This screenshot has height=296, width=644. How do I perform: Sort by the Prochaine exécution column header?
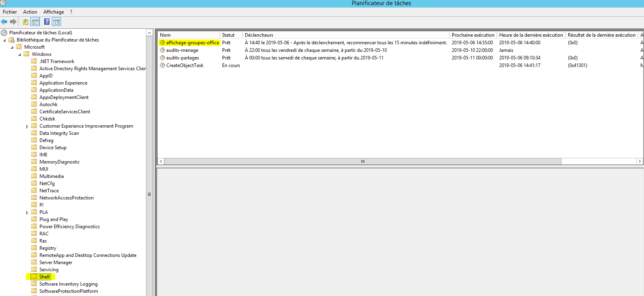[x=473, y=35]
